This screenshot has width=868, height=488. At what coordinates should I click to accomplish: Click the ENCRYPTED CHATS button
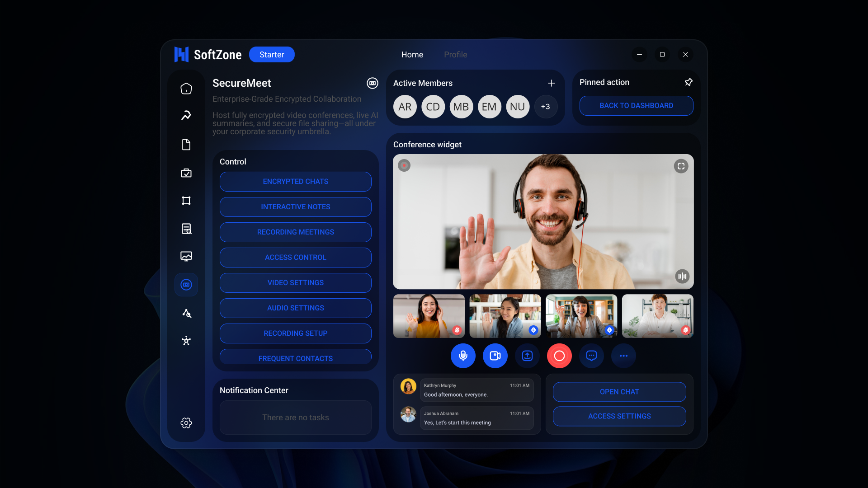click(296, 182)
